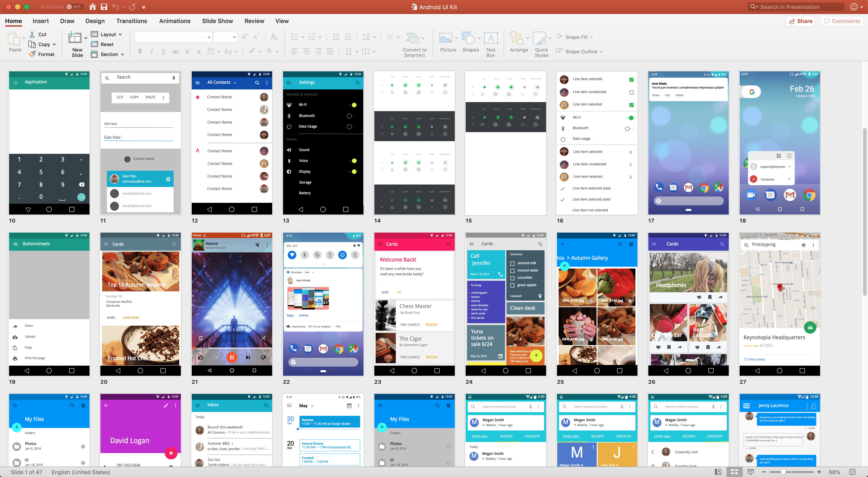This screenshot has height=477, width=868.
Task: Click the Share button
Action: pyautogui.click(x=800, y=21)
